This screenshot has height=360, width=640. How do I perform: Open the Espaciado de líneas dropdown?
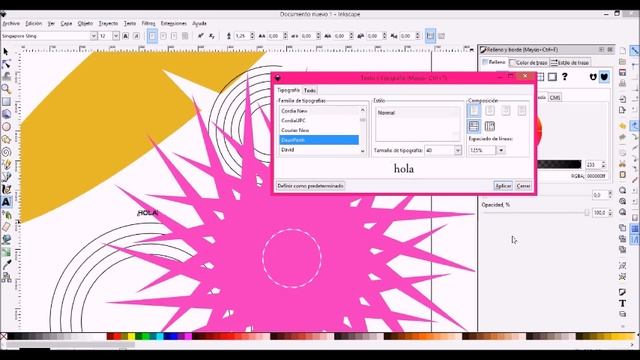click(x=501, y=150)
